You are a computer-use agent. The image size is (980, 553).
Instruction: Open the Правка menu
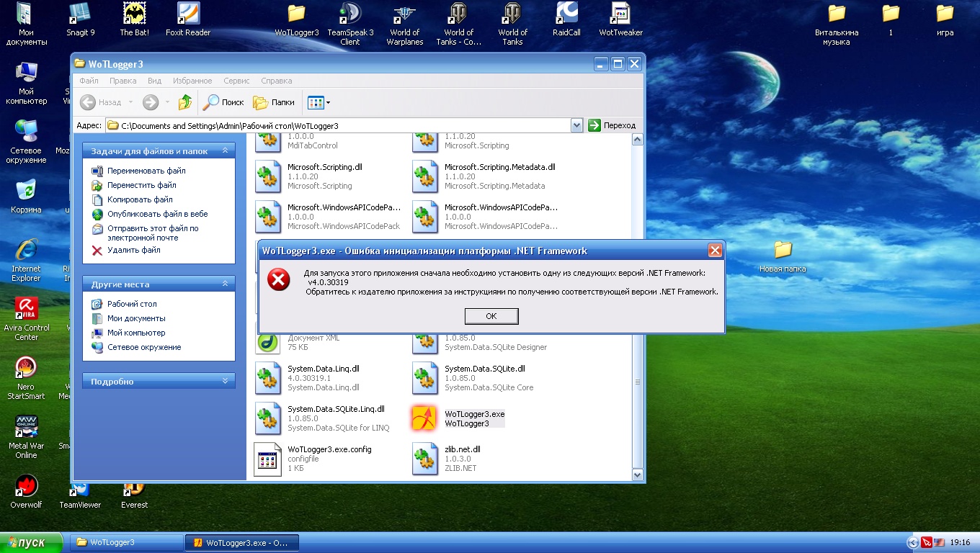(123, 81)
